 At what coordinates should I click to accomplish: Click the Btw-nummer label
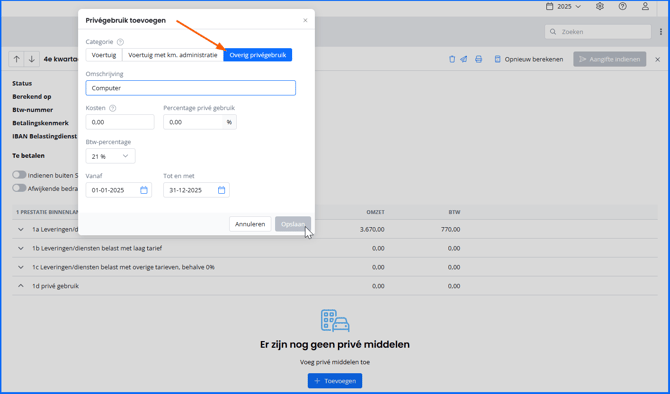[x=32, y=110]
